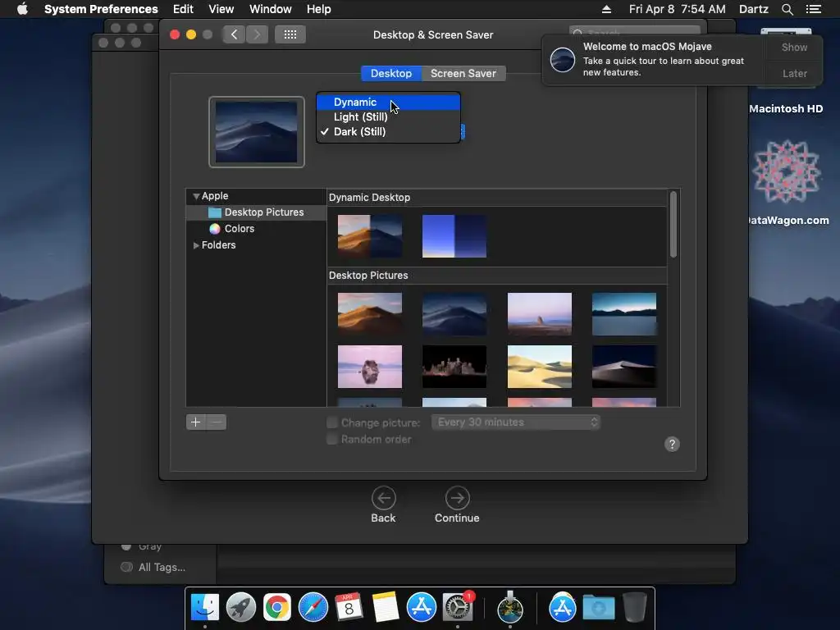Image resolution: width=840 pixels, height=630 pixels.
Task: Click the Dartz user name in menu bar
Action: pyautogui.click(x=753, y=9)
